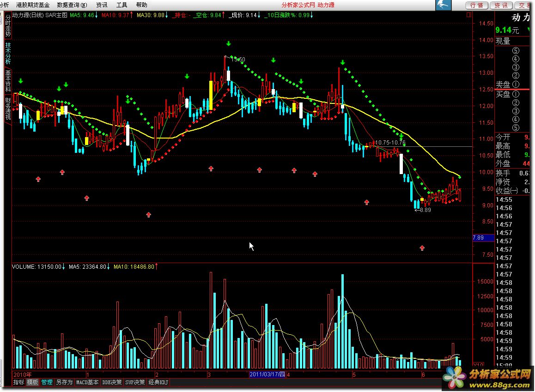Click the VOLUME: 13150.00 label
This screenshot has width=535, height=392.
[x=38, y=266]
